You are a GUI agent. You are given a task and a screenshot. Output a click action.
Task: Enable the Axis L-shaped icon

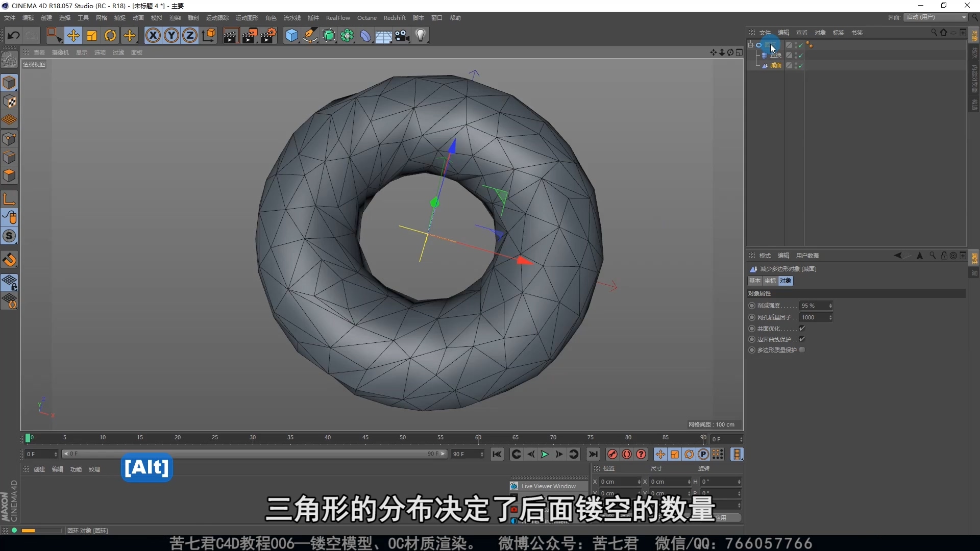pyautogui.click(x=9, y=199)
